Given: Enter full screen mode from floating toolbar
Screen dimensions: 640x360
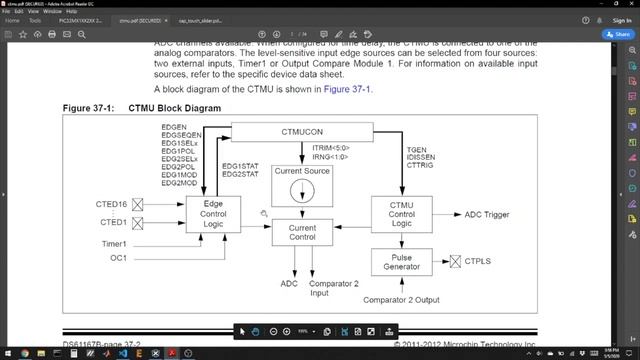Looking at the screenshot, I should [x=371, y=332].
